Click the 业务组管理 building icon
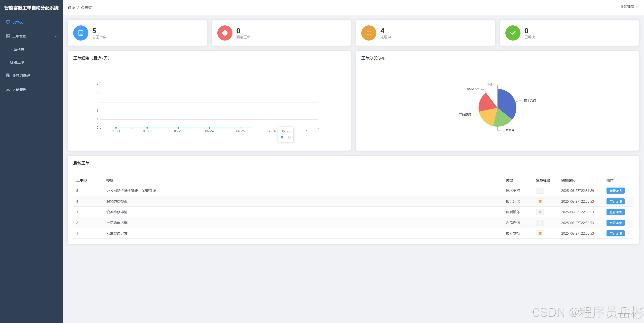The height and width of the screenshot is (323, 644). (8, 76)
